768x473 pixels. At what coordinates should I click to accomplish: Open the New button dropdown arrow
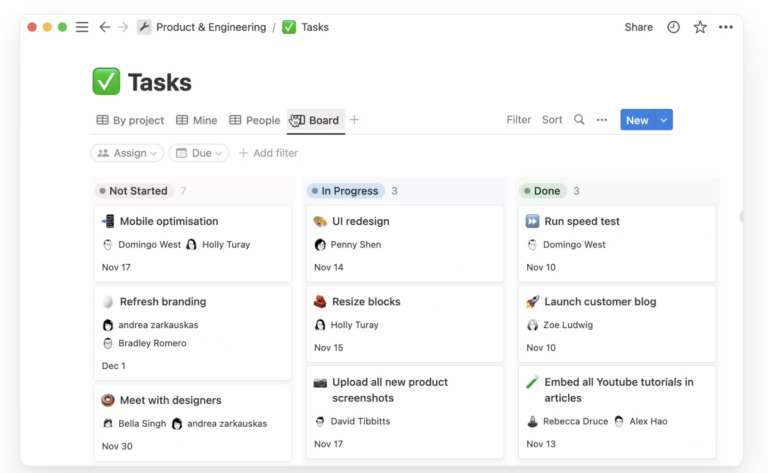[664, 120]
